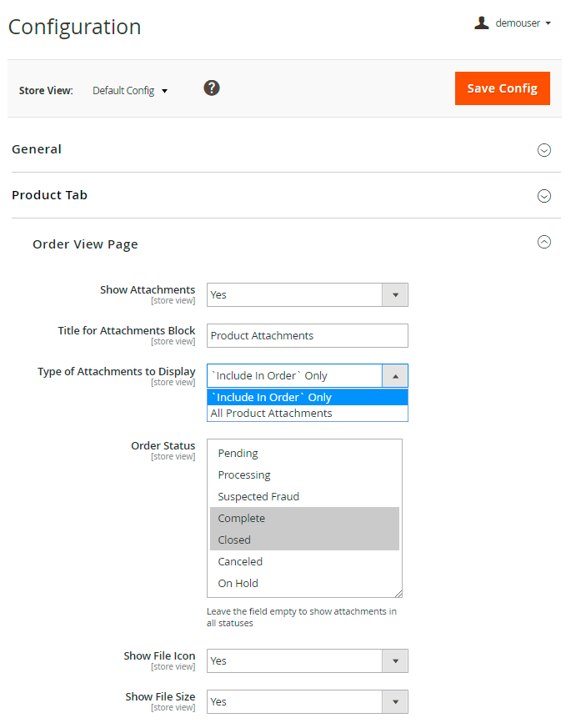The image size is (571, 728).
Task: Expand the General section chevron
Action: [x=544, y=150]
